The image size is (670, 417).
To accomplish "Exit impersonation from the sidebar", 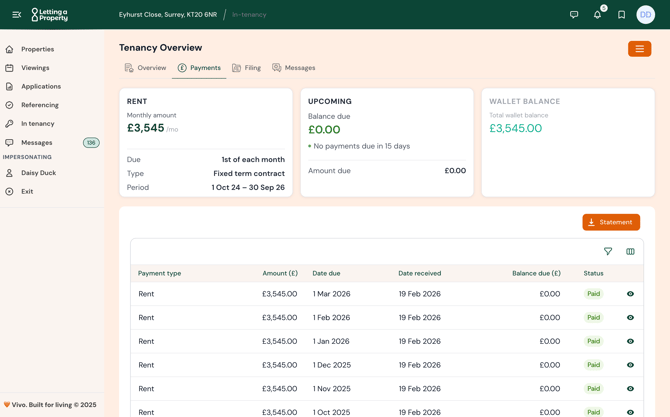I will point(27,191).
